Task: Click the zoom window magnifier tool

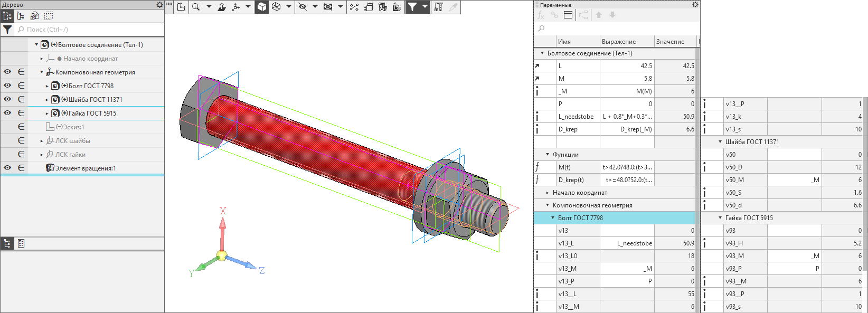Action: [x=196, y=7]
